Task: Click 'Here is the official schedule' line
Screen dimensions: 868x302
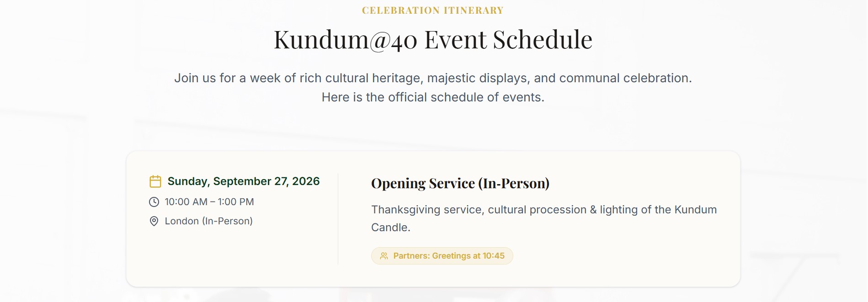Action: pos(432,97)
